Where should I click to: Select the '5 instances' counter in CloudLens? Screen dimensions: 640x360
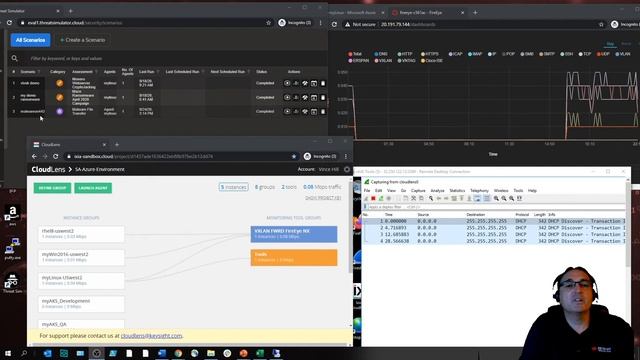pos(233,187)
